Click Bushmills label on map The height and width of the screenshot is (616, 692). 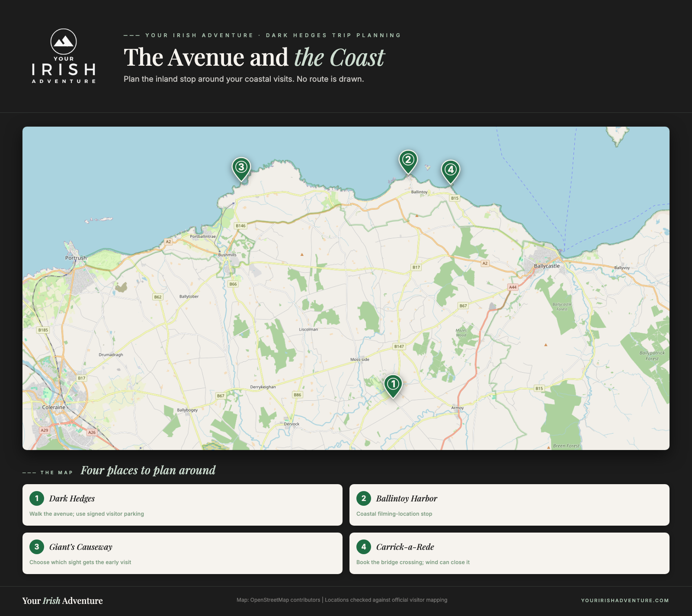click(x=227, y=255)
